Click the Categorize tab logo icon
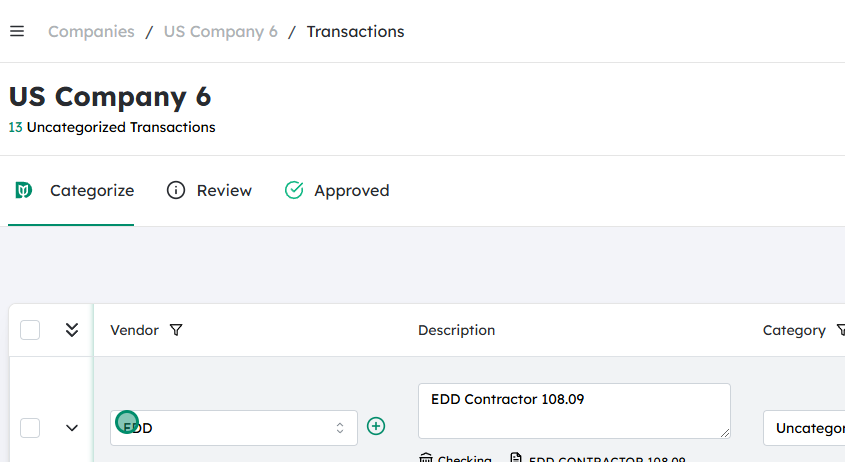Screen dimensions: 845x462 pyautogui.click(x=24, y=190)
